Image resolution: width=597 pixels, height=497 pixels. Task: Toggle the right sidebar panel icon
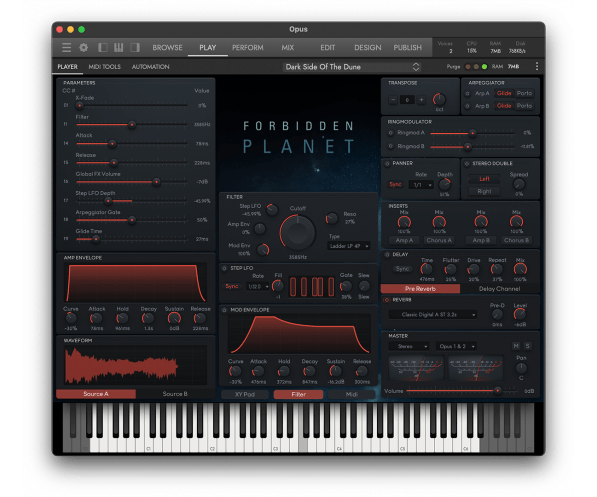pyautogui.click(x=135, y=48)
